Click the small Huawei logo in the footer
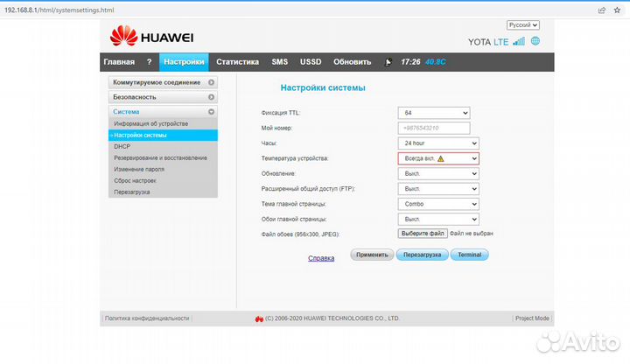The image size is (630, 364). pyautogui.click(x=259, y=318)
